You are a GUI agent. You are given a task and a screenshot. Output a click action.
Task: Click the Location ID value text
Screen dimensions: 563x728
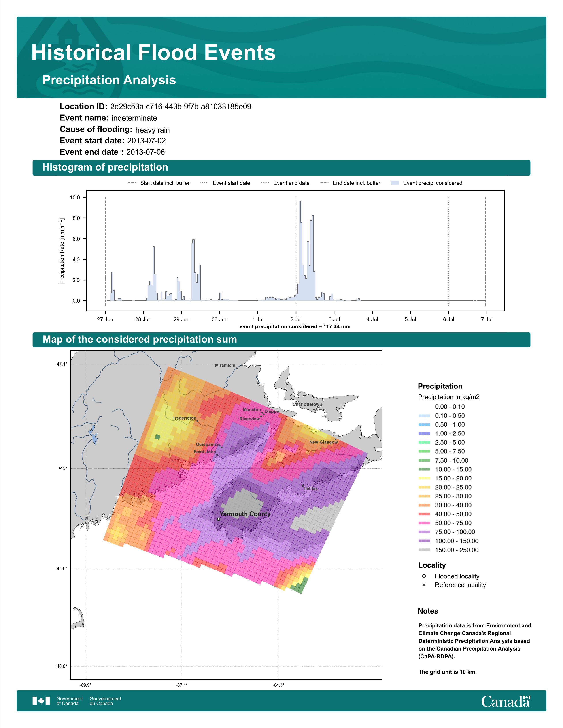pos(181,107)
